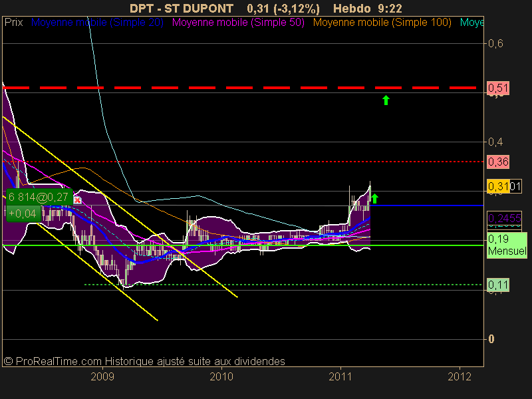Click the 0,4 price axis label
Viewport: 532px width, 399px height.
495,142
